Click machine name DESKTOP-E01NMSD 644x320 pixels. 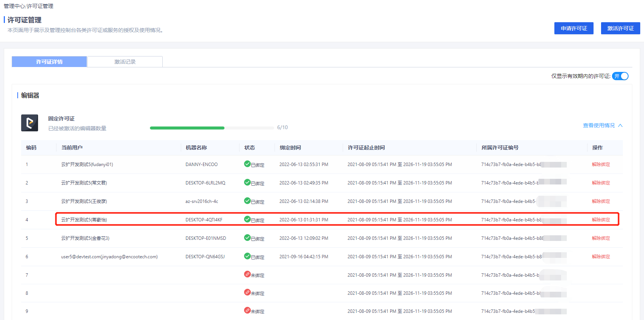[206, 238]
